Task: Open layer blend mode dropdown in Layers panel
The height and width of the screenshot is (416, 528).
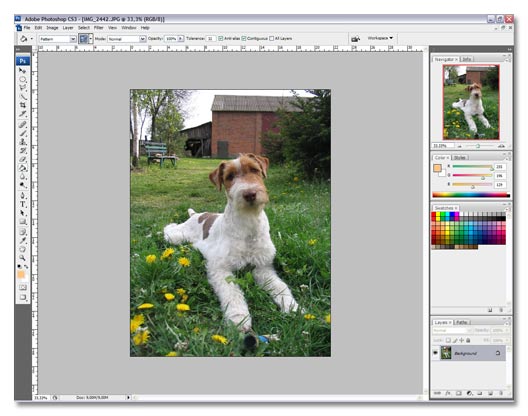Action: (452, 331)
